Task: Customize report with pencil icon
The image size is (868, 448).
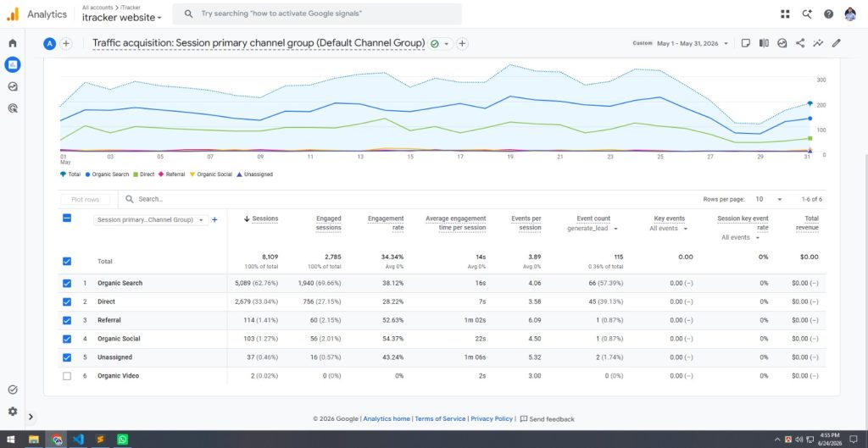Action: [x=837, y=43]
